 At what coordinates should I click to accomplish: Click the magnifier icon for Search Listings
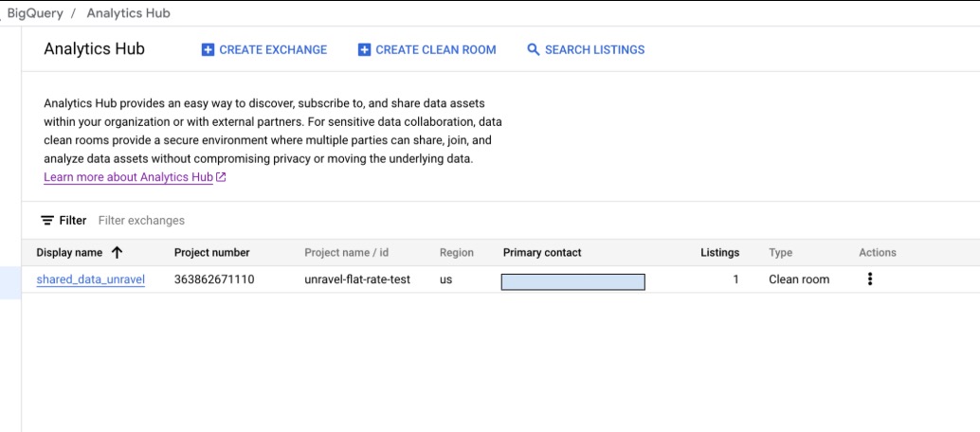tap(534, 50)
